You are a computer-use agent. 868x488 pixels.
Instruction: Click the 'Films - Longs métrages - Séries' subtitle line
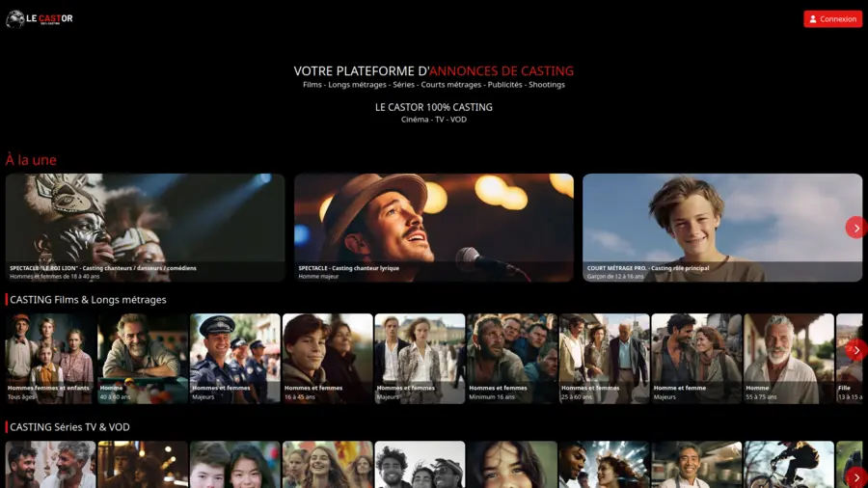click(434, 85)
